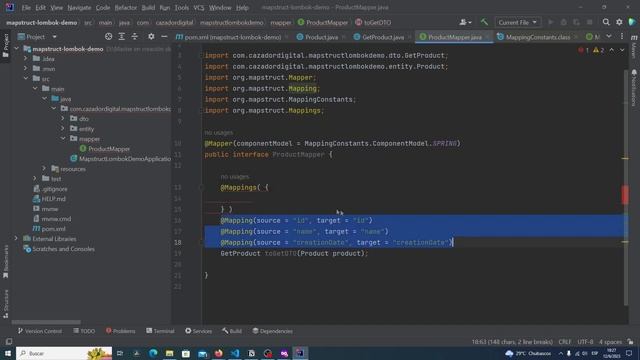Screen dimensions: 640x360
Task: Open Visual Studio Code from taskbar
Action: (235, 353)
